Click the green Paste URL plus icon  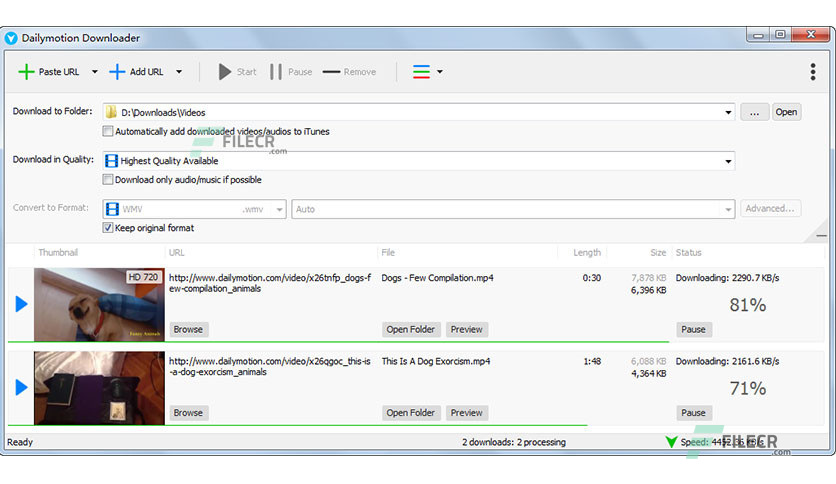(26, 71)
